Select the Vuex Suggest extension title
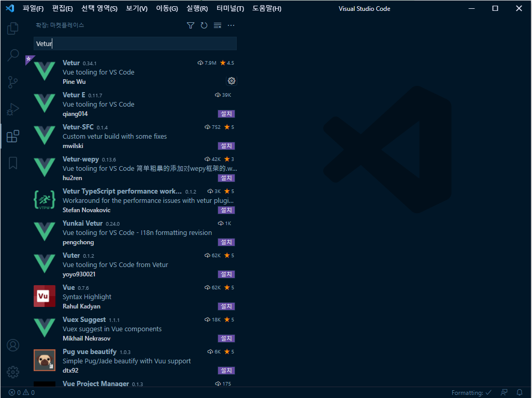 coord(84,320)
